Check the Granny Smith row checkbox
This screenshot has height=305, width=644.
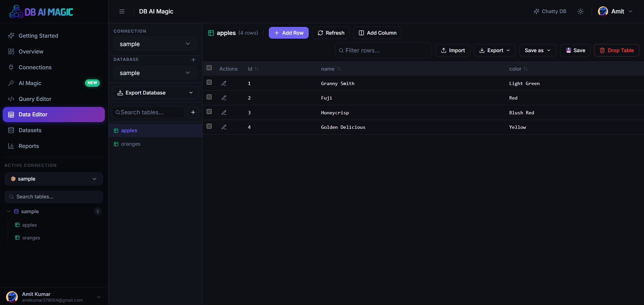[209, 82]
